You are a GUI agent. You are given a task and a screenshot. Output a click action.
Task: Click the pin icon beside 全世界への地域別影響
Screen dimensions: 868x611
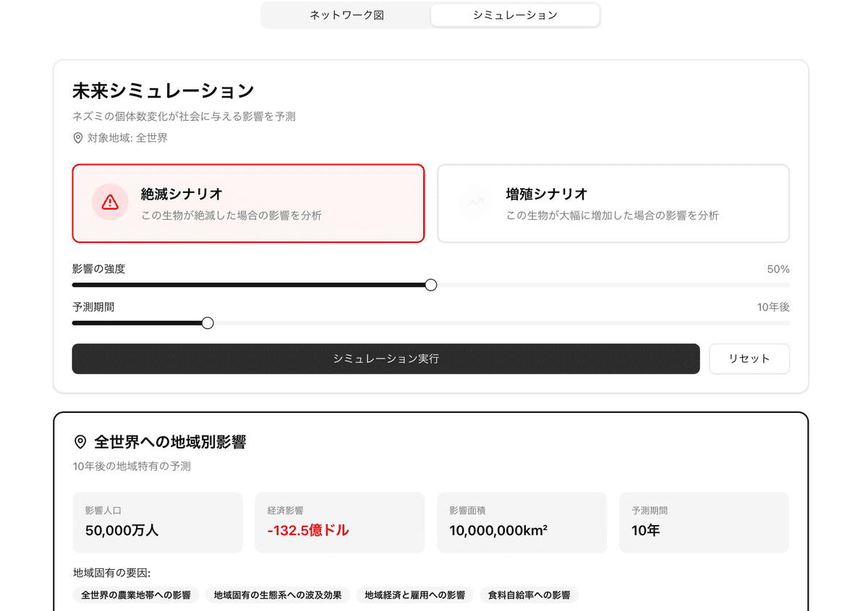pos(80,442)
